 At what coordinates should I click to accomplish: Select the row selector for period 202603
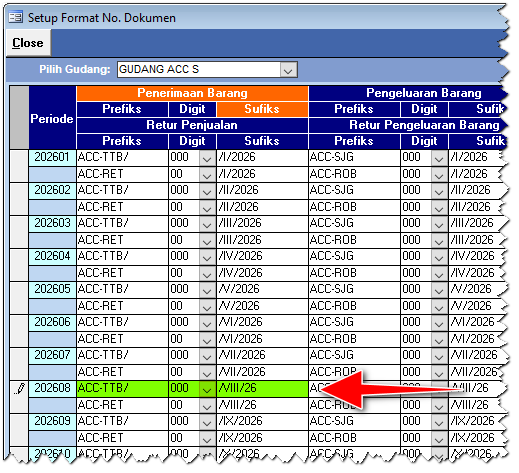[x=19, y=231]
